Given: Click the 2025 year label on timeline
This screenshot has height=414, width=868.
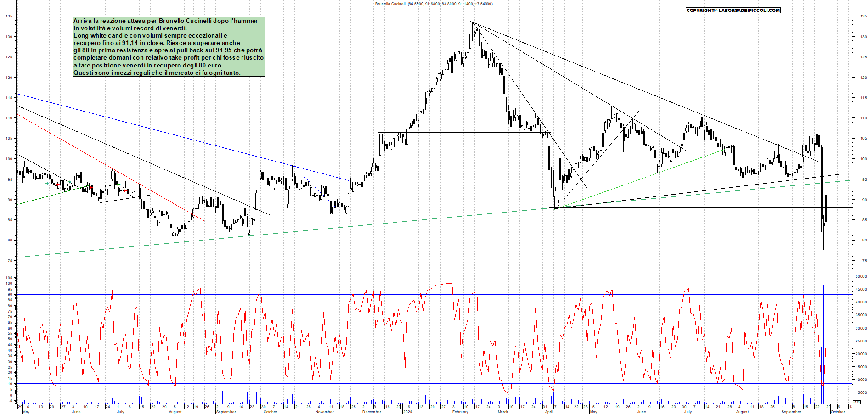Looking at the screenshot, I should point(407,412).
